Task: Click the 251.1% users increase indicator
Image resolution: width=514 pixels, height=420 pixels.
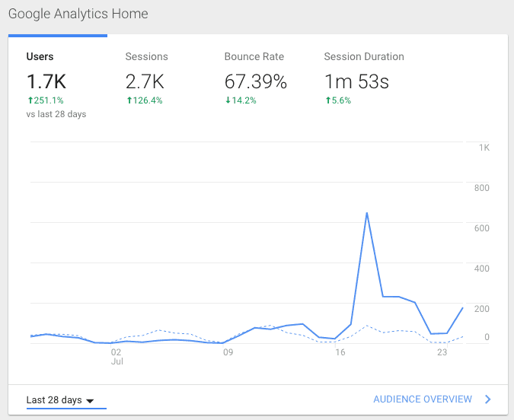Action: point(46,100)
